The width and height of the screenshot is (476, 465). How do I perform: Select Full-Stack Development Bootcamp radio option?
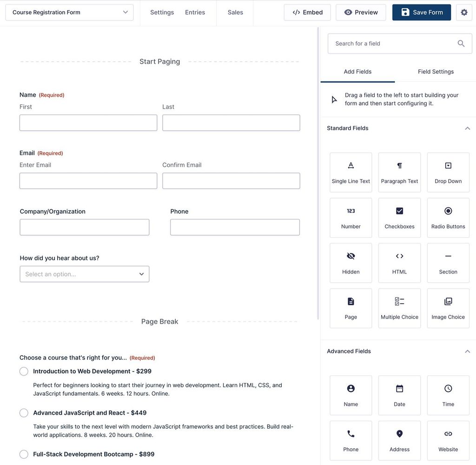tap(24, 454)
